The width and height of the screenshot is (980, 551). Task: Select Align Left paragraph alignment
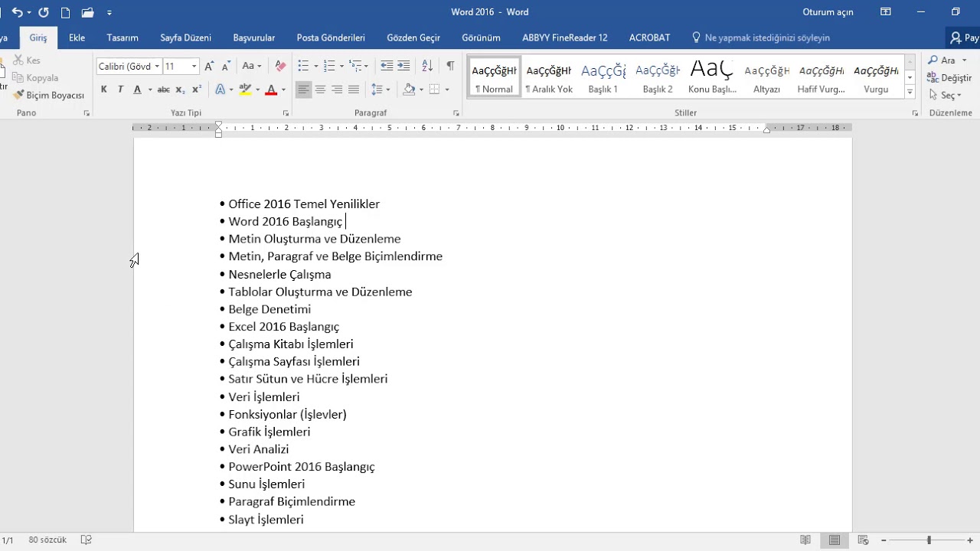(x=304, y=90)
